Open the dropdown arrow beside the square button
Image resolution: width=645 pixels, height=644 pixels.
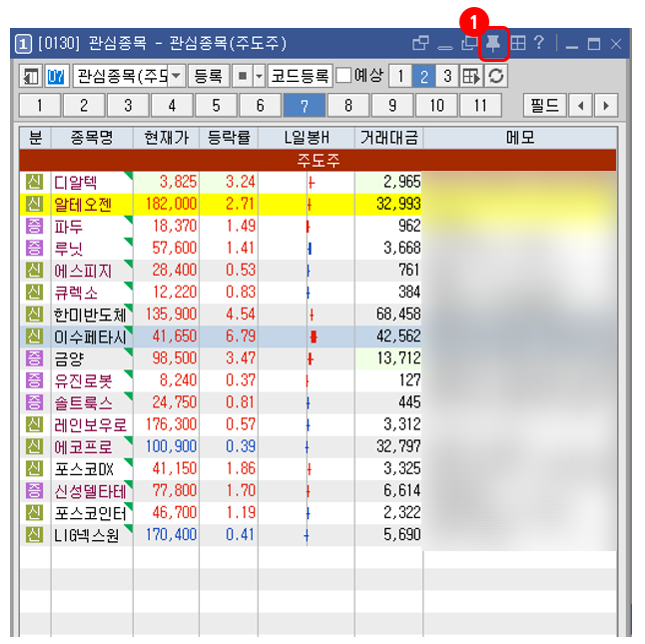[x=259, y=76]
